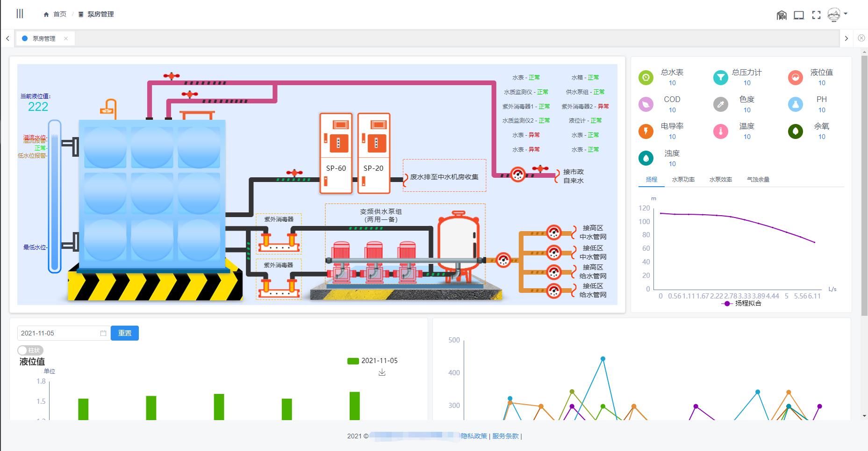This screenshot has height=451, width=868.
Task: Click the PH blue flask icon
Action: 796,104
